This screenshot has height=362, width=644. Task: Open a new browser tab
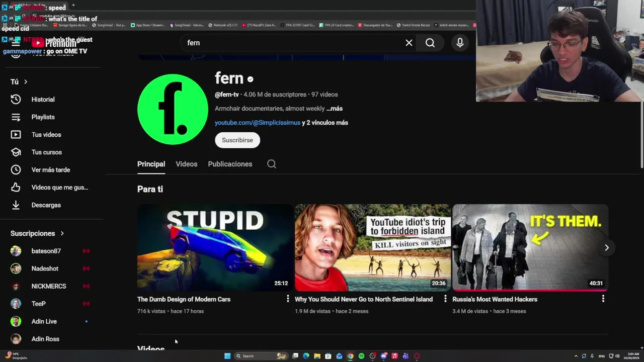click(73, 5)
